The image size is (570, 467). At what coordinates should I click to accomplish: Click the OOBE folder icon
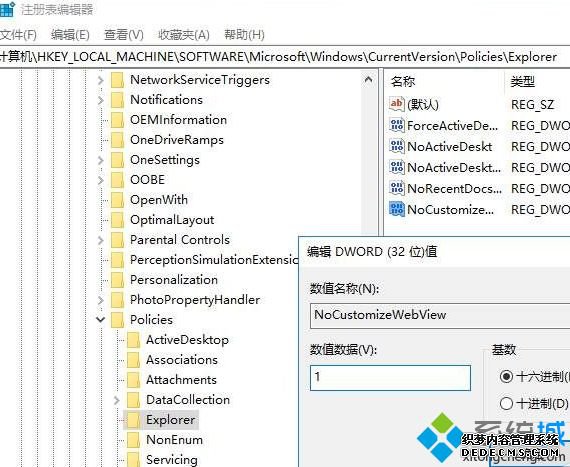tap(117, 180)
